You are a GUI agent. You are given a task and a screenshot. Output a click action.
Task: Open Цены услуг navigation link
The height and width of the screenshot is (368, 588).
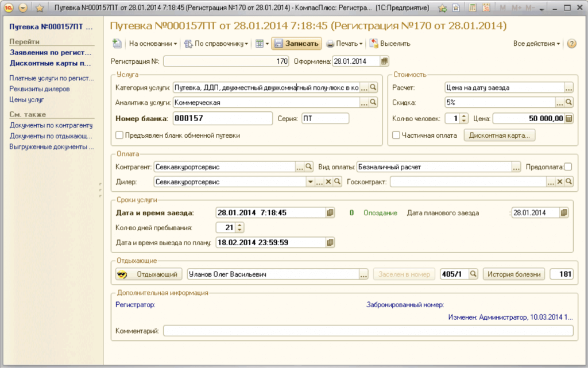point(26,100)
